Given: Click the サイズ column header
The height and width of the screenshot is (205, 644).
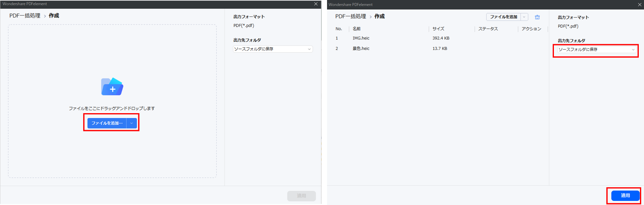Looking at the screenshot, I should (x=438, y=29).
